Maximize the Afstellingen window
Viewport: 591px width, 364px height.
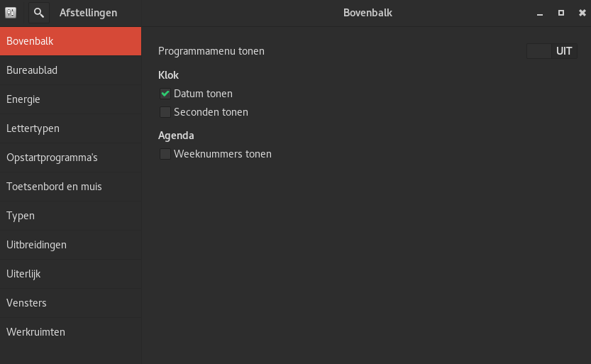tap(560, 13)
